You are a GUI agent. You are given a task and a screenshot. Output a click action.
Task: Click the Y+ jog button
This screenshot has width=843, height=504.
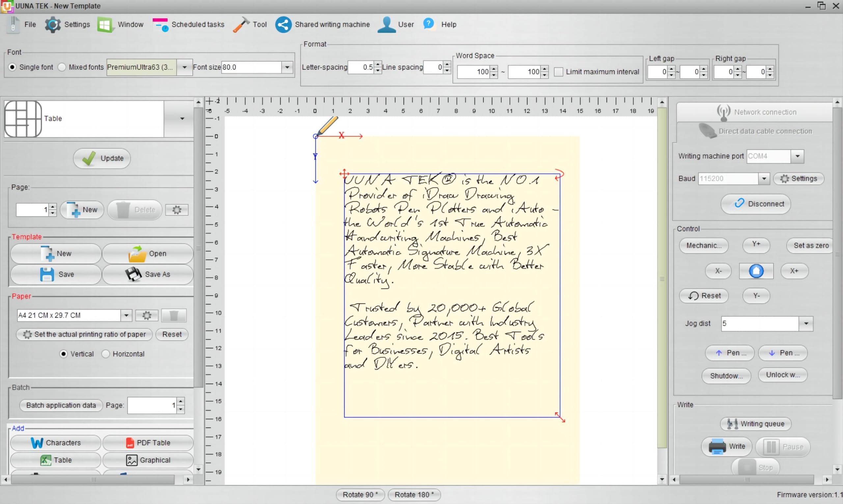756,245
